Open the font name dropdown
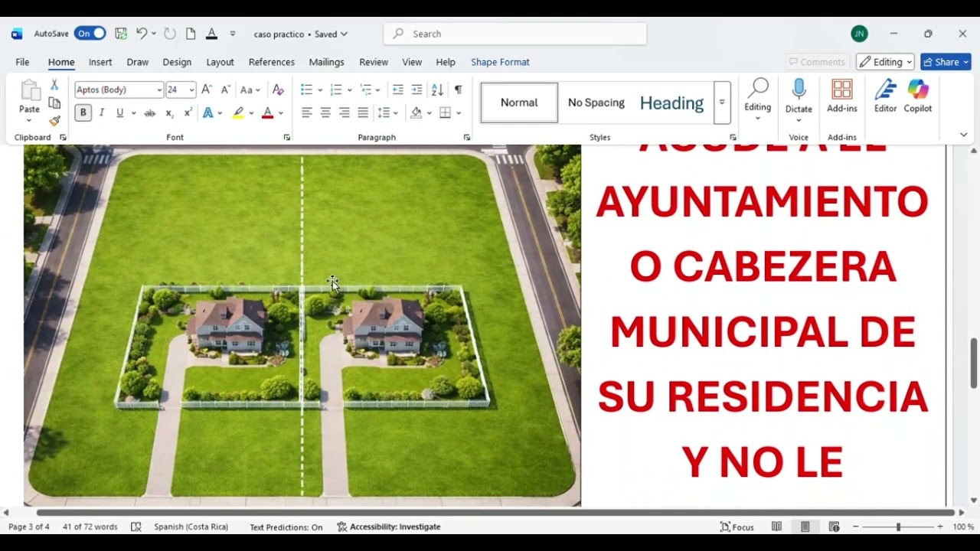 159,90
